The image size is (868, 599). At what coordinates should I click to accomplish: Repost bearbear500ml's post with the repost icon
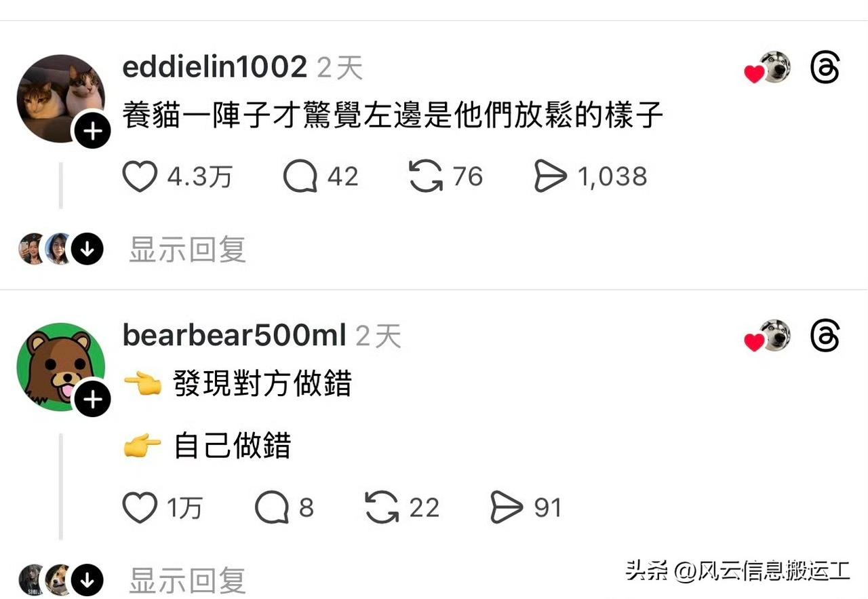pyautogui.click(x=382, y=508)
